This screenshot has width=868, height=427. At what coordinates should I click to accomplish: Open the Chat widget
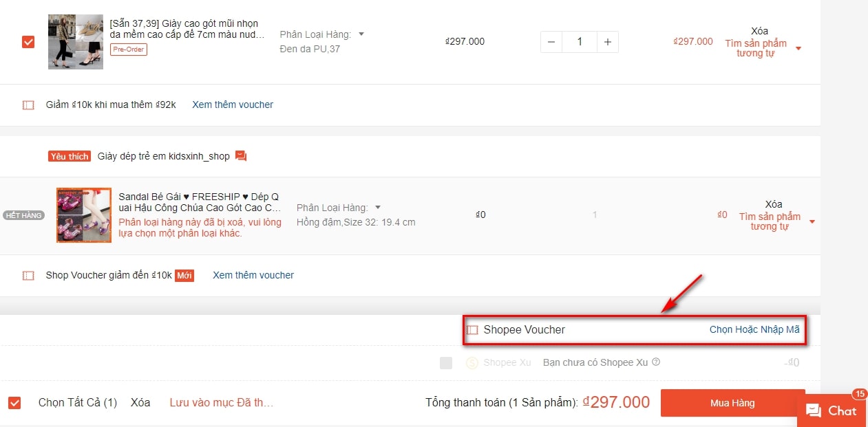coord(831,410)
